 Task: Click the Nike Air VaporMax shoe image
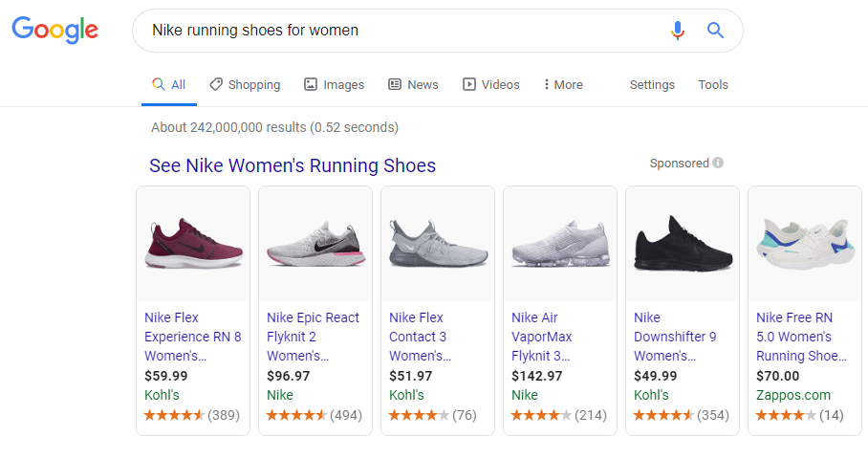(560, 244)
